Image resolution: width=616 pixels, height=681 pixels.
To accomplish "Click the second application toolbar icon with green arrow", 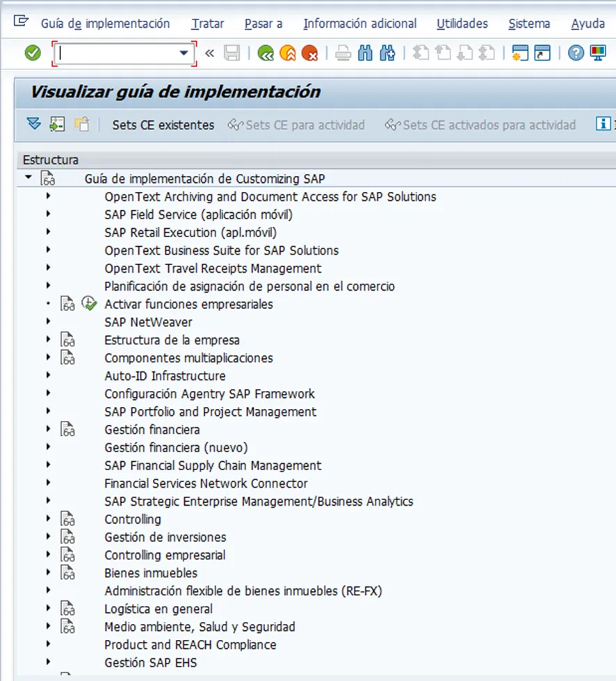I will 57,125.
